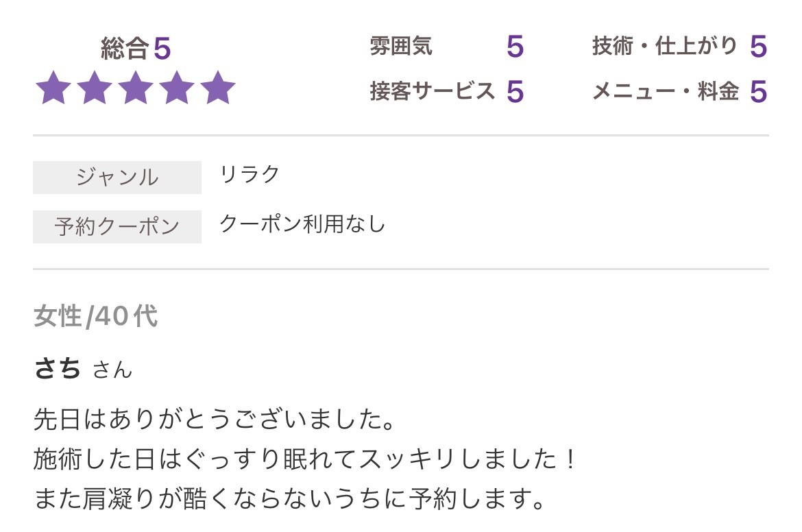Image resolution: width=802 pixels, height=532 pixels.
Task: Click the review line starting with 施術した日
Action: [306, 459]
